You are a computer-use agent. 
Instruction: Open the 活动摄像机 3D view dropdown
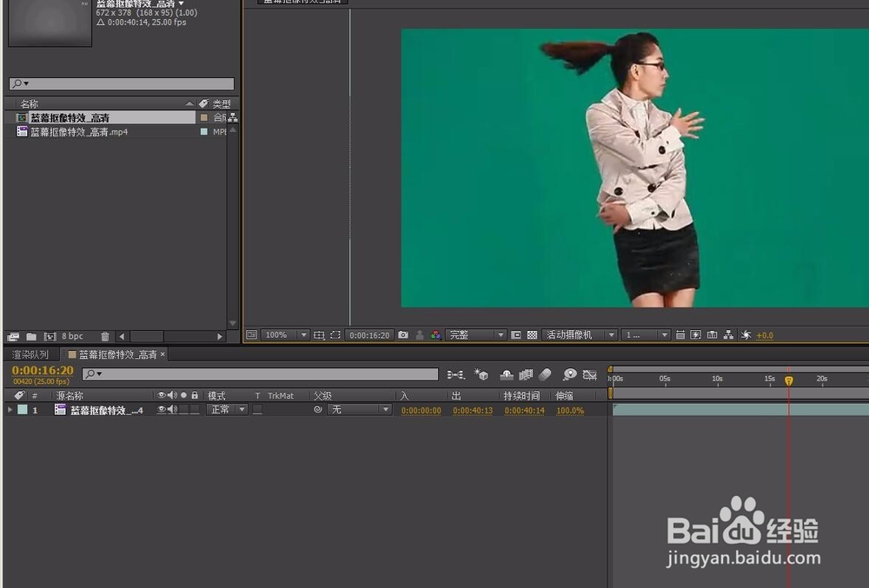click(x=579, y=335)
